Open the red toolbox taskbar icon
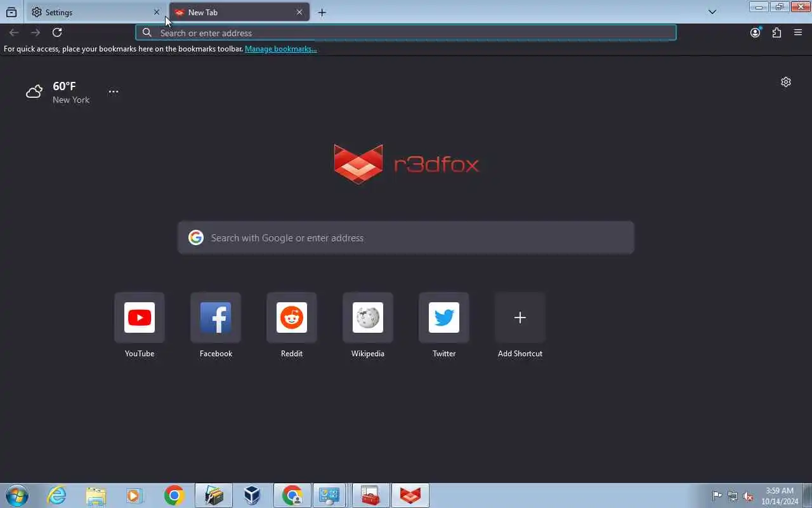Image resolution: width=812 pixels, height=508 pixels. [x=370, y=495]
